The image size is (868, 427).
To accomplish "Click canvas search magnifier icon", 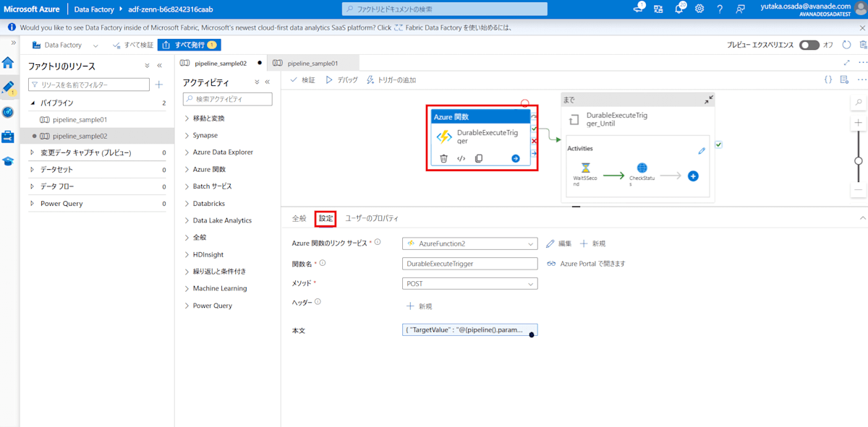I will [859, 102].
